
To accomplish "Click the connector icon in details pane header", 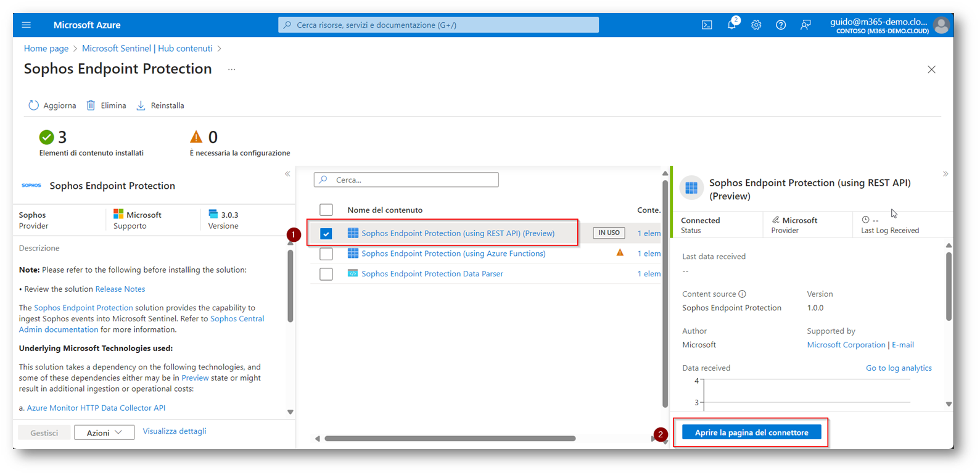I will click(x=691, y=188).
